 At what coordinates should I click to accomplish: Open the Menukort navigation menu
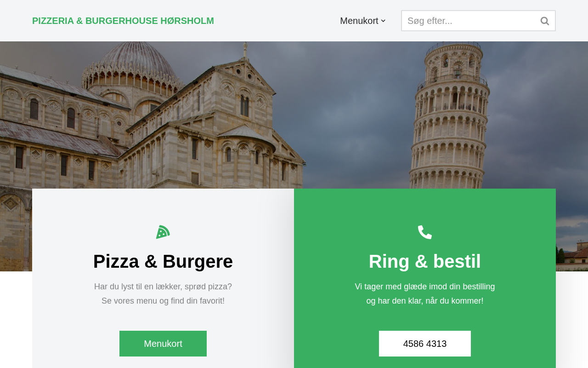tap(359, 21)
